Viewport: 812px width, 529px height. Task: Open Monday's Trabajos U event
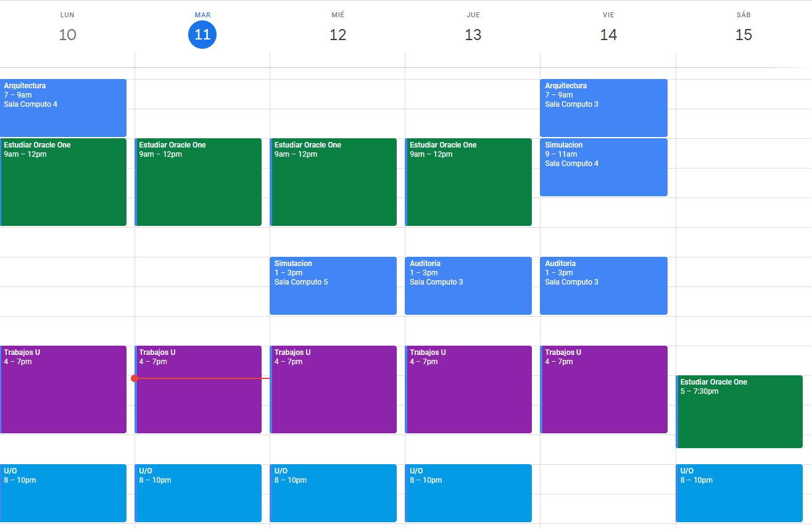pos(63,389)
